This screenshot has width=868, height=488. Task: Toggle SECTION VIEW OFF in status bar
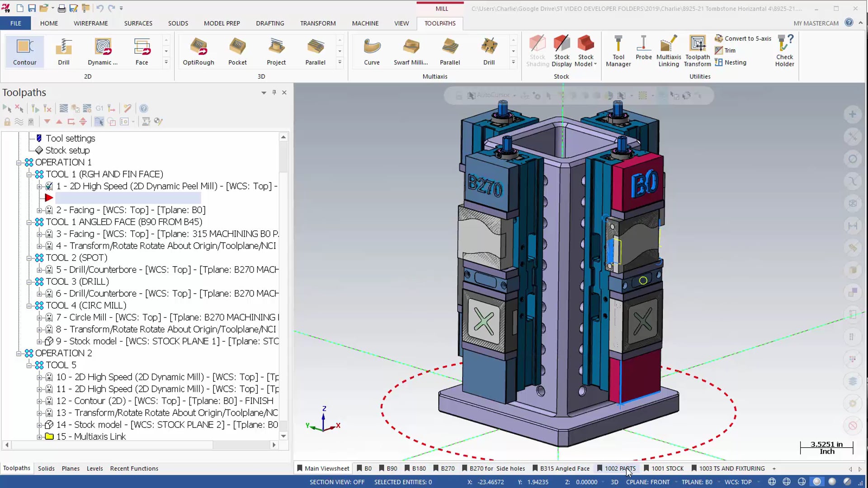click(x=337, y=482)
